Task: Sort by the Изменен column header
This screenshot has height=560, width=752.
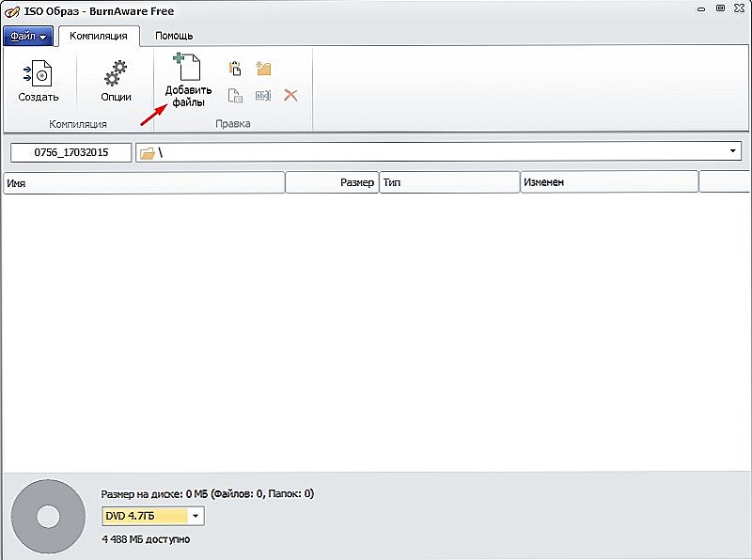Action: pos(609,182)
